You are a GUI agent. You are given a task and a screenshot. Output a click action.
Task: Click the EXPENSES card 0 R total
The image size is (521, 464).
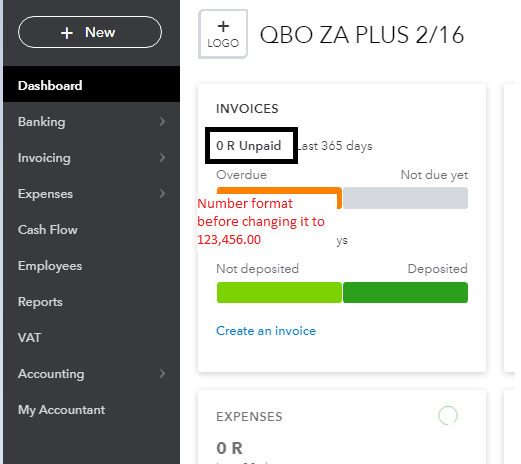coord(229,448)
